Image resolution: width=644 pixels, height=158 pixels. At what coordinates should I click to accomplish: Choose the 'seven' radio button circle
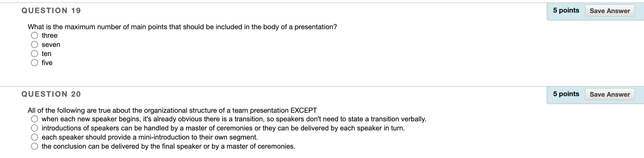[35, 44]
